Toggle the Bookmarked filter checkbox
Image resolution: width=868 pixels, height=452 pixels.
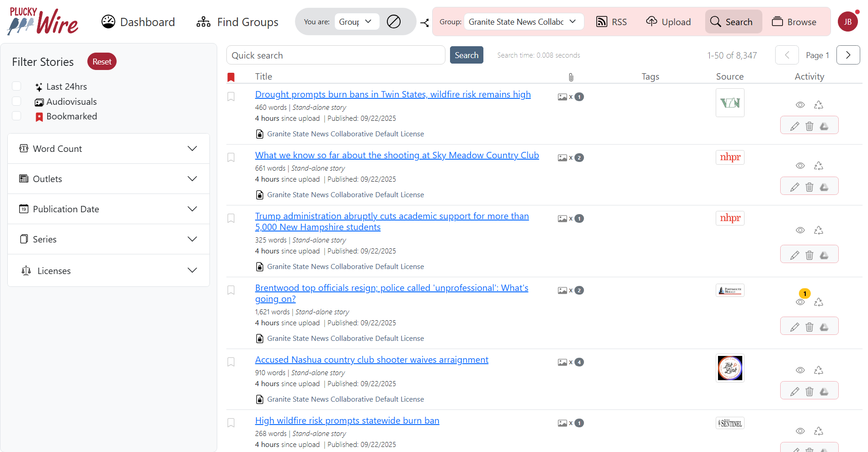click(17, 116)
